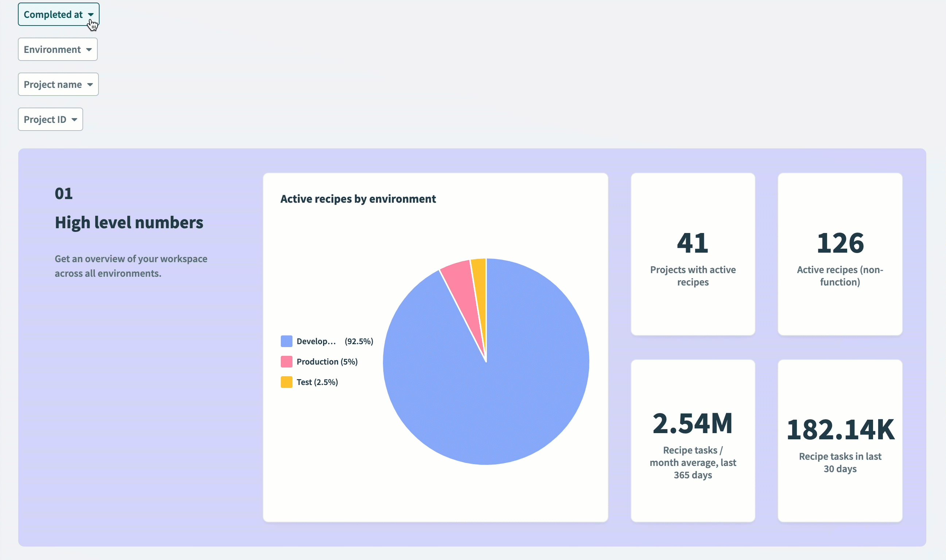Expand the Environment filter dropdown
The image size is (946, 560).
57,50
